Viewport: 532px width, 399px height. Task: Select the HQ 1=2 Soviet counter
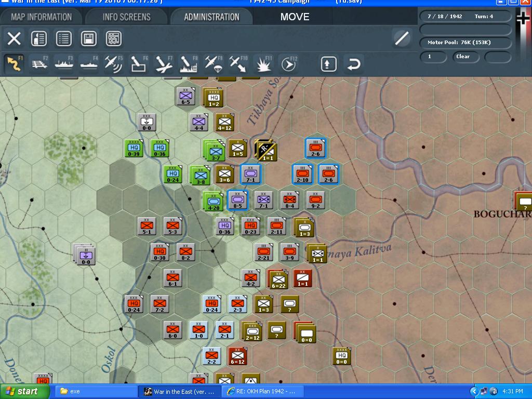click(214, 97)
